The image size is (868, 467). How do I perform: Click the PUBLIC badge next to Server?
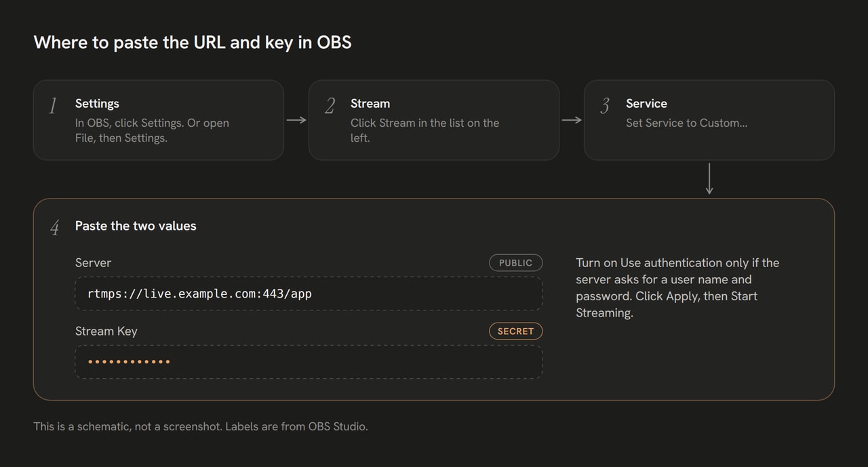(515, 263)
